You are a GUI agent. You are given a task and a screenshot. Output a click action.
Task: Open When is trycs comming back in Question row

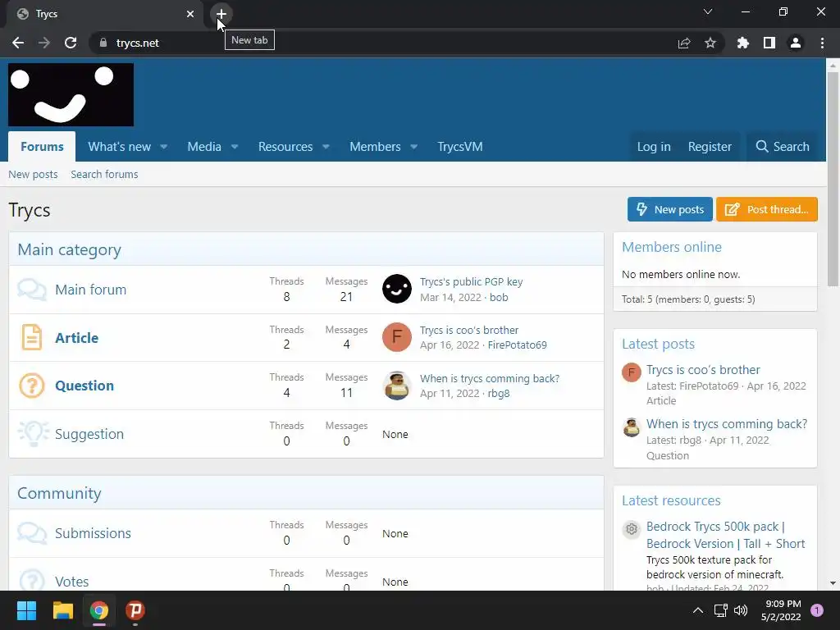(490, 378)
